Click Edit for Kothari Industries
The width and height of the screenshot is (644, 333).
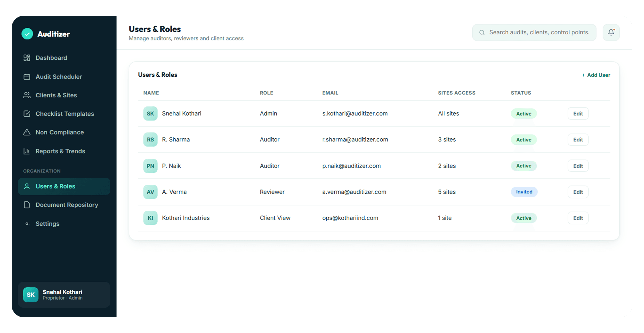pos(578,218)
